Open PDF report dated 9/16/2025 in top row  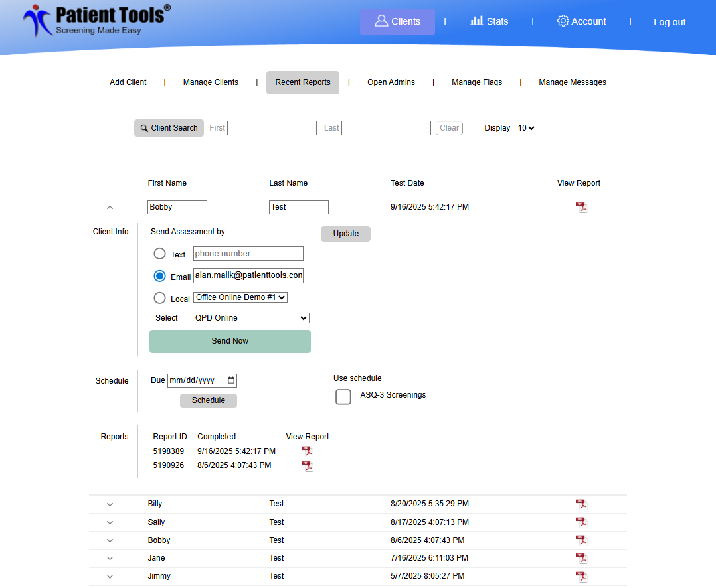coord(581,208)
